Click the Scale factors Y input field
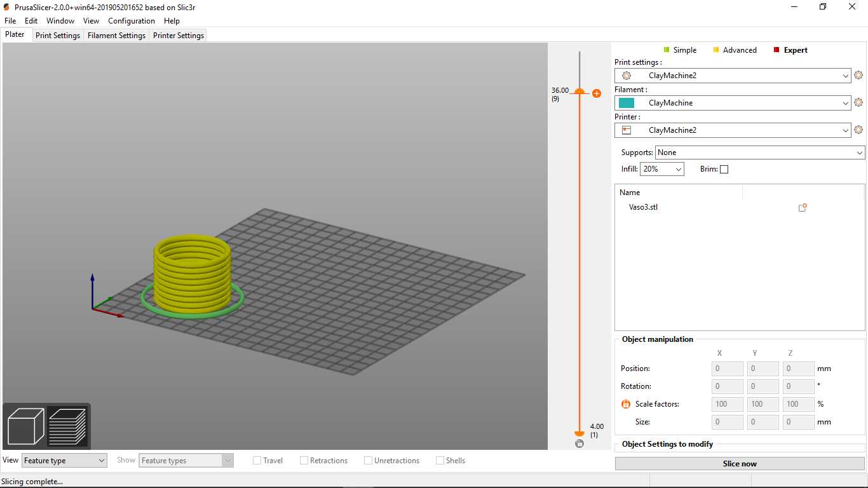This screenshot has width=868, height=488. [763, 404]
